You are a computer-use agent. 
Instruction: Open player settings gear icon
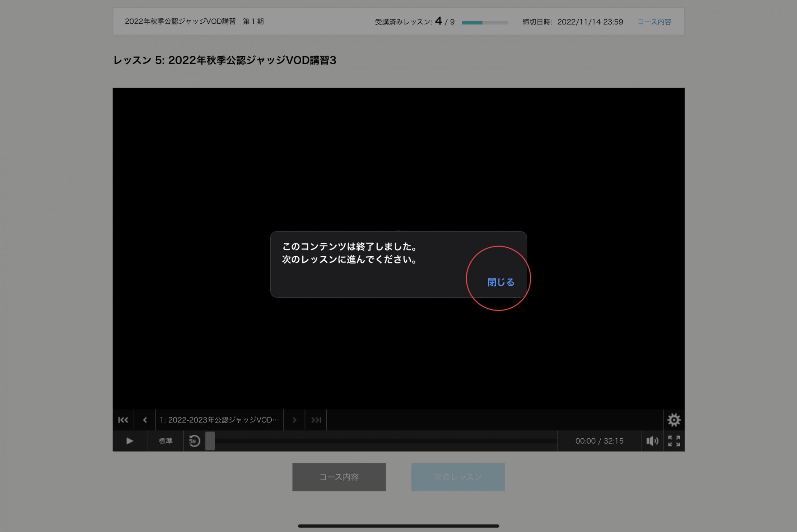click(x=674, y=420)
